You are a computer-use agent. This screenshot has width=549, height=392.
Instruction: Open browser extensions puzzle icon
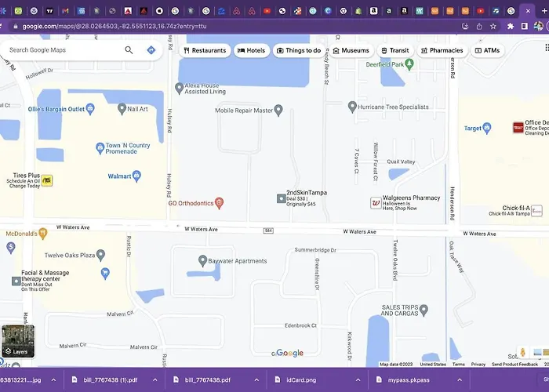(x=511, y=26)
